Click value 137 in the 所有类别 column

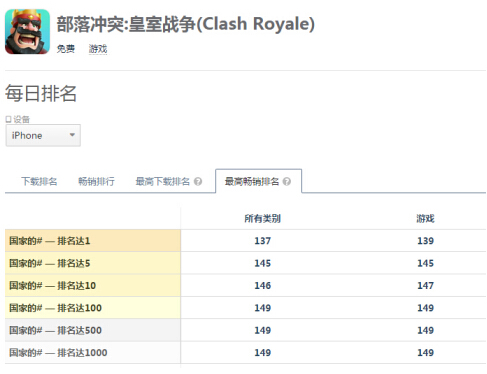[263, 241]
